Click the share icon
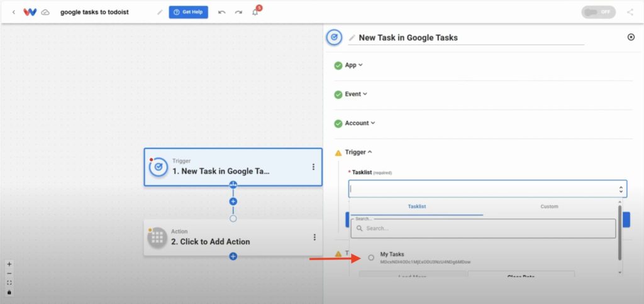 click(630, 13)
